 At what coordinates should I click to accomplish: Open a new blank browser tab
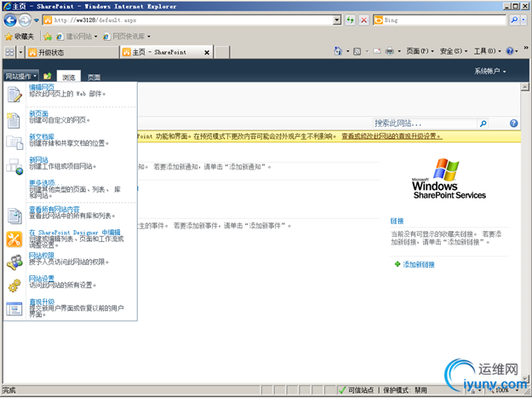[x=222, y=52]
